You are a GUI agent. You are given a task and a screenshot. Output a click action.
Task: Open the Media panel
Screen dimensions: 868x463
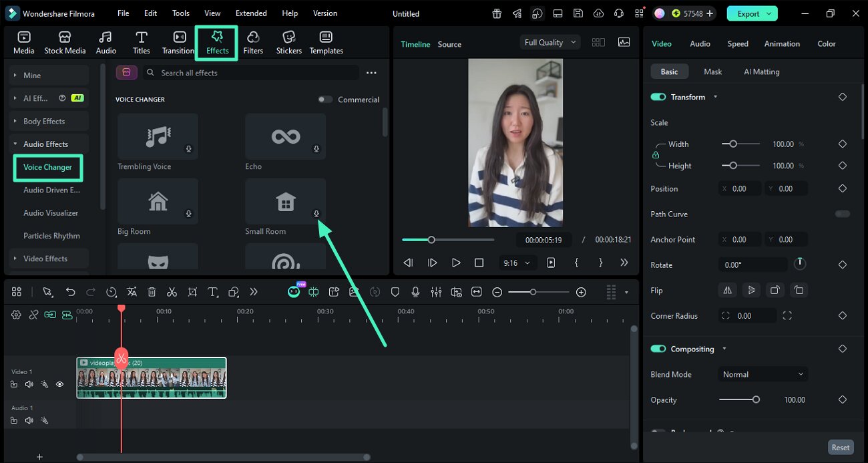23,43
